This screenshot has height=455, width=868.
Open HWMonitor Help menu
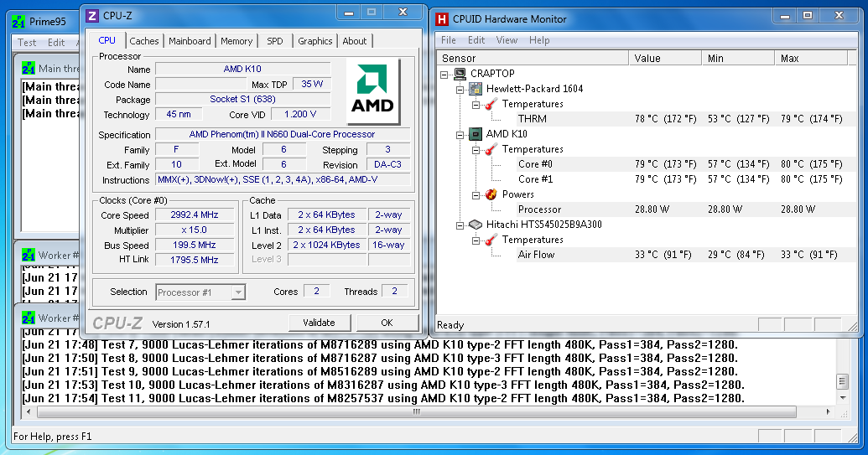pyautogui.click(x=539, y=40)
